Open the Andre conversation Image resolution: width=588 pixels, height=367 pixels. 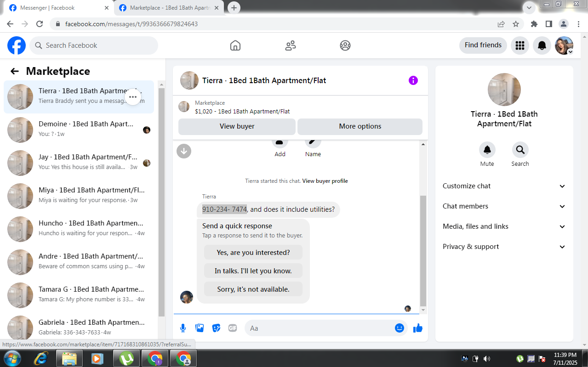pyautogui.click(x=79, y=262)
